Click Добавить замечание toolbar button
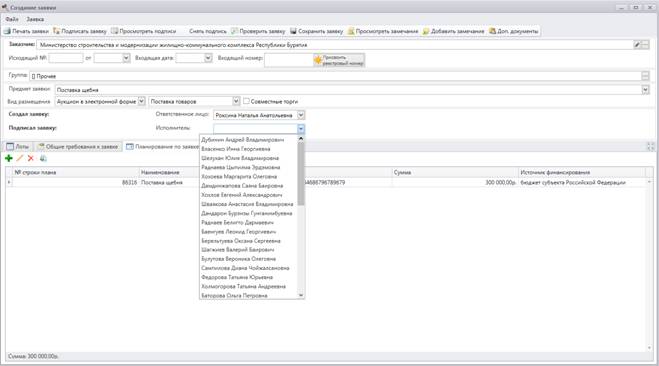The height and width of the screenshot is (366, 659). point(453,31)
